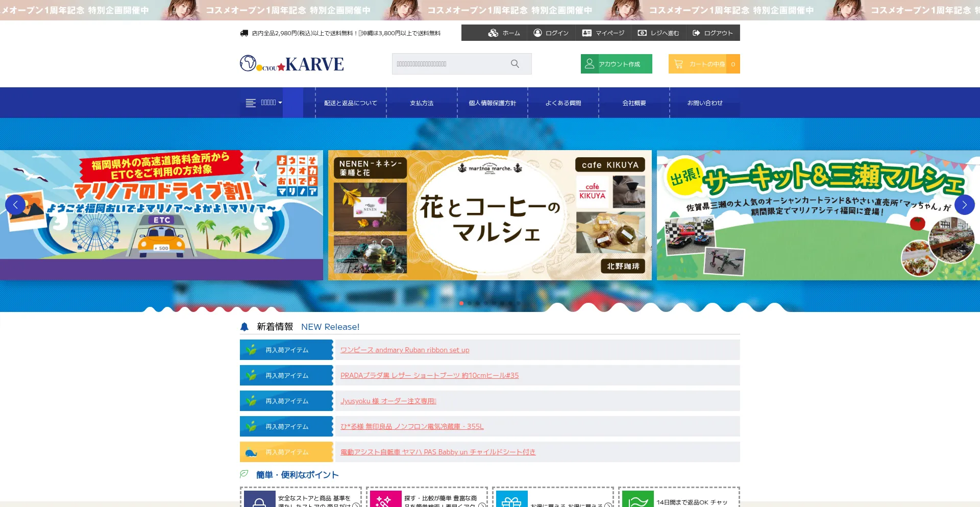Screen dimensions: 980x507
Task: Click the green アカウント作成 button
Action: 616,64
